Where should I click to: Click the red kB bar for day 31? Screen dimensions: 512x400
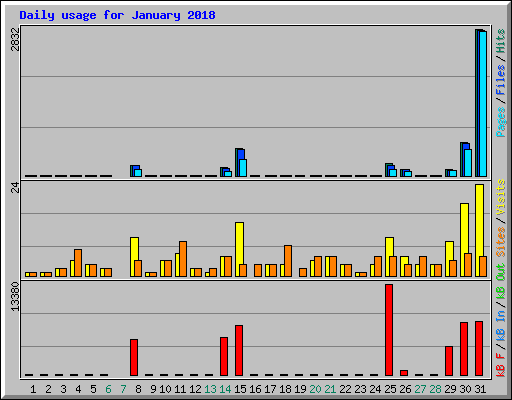(479, 348)
